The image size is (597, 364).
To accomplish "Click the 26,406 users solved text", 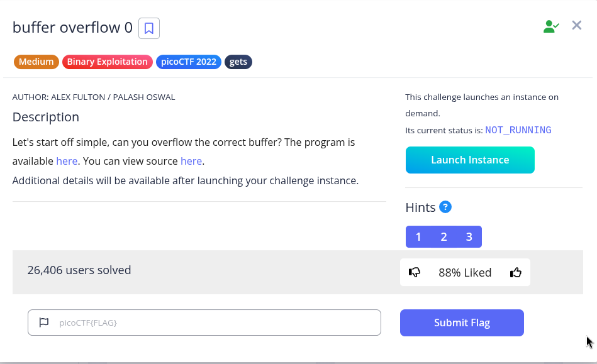I will 79,270.
